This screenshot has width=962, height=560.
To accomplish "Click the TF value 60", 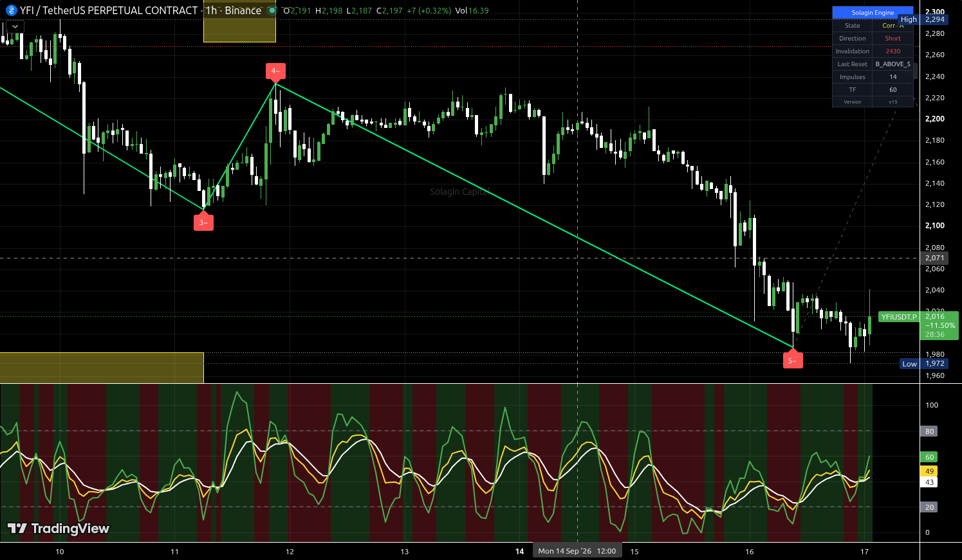I will 893,90.
